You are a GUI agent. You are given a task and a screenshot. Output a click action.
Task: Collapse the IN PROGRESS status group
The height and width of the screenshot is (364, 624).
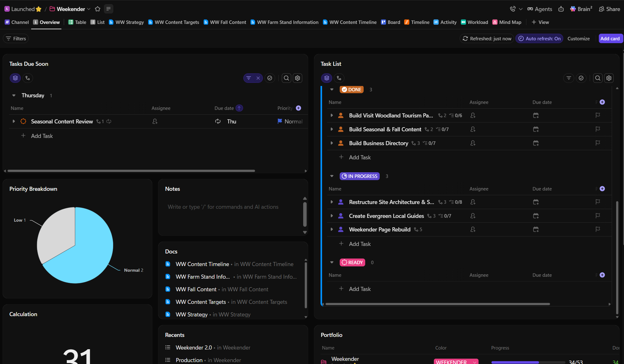point(332,176)
